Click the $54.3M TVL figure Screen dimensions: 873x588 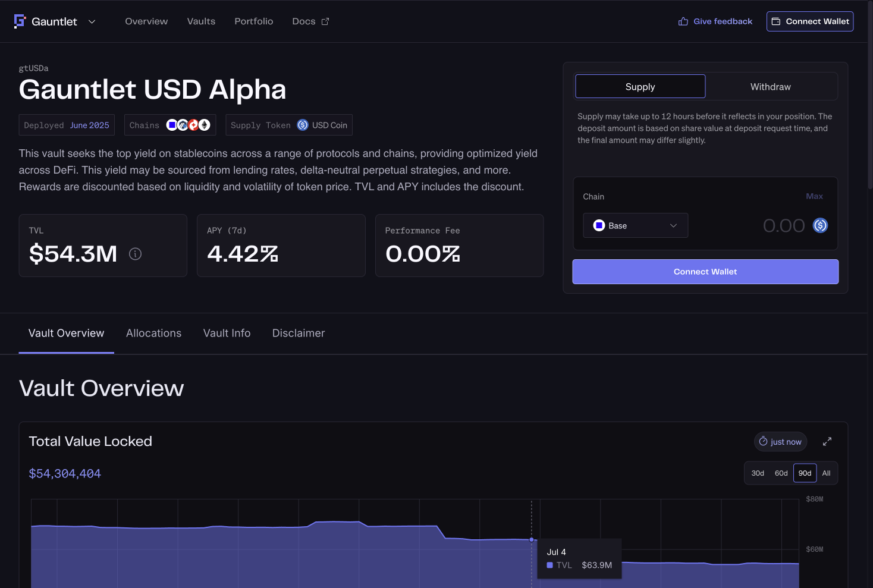tap(73, 254)
